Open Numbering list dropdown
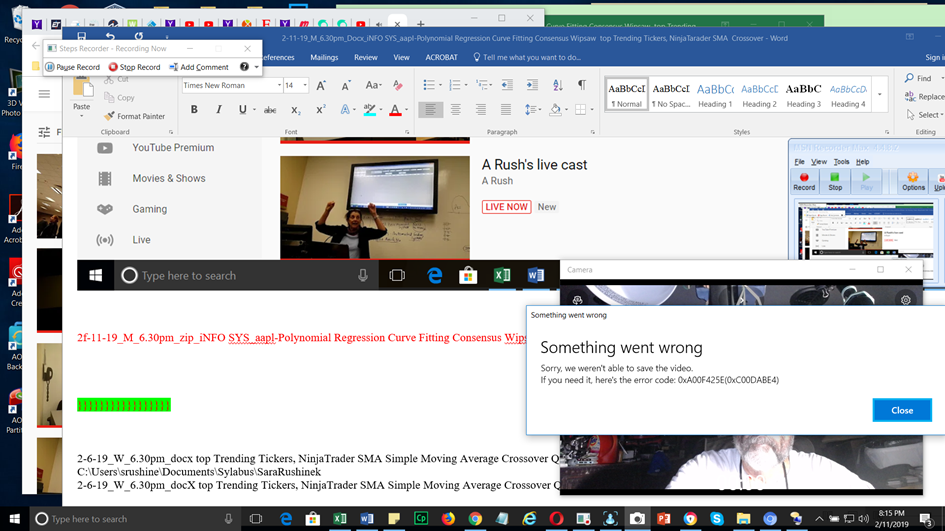 point(466,86)
